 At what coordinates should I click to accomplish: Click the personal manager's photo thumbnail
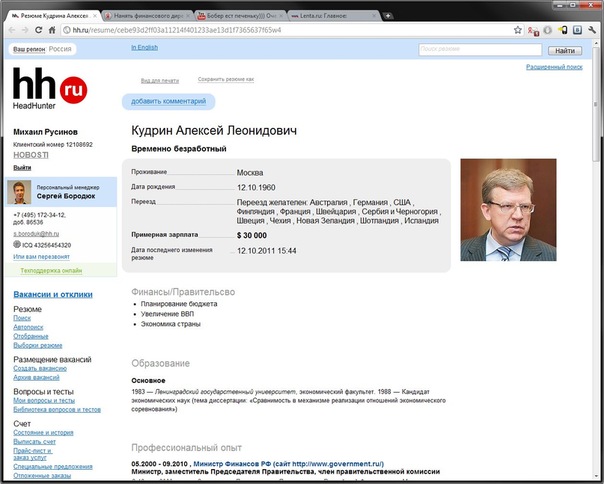19,192
